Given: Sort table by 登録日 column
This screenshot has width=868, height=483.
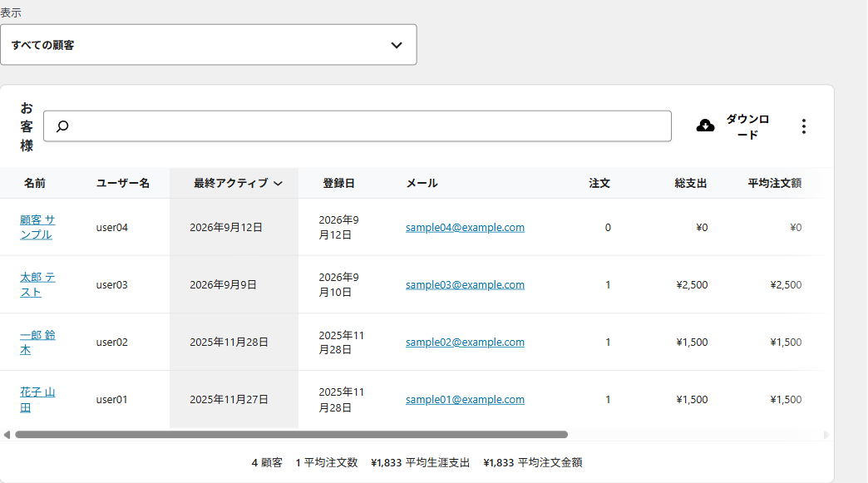Looking at the screenshot, I should [338, 183].
